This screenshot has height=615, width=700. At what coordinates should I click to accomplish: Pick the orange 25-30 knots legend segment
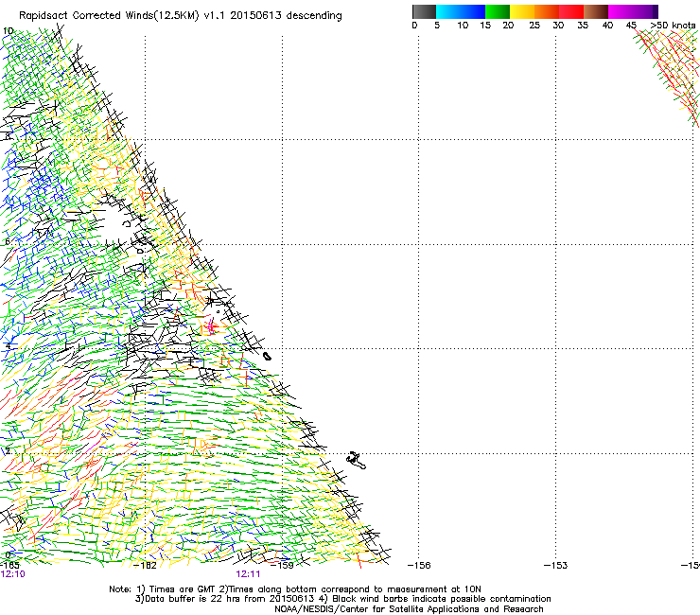547,11
